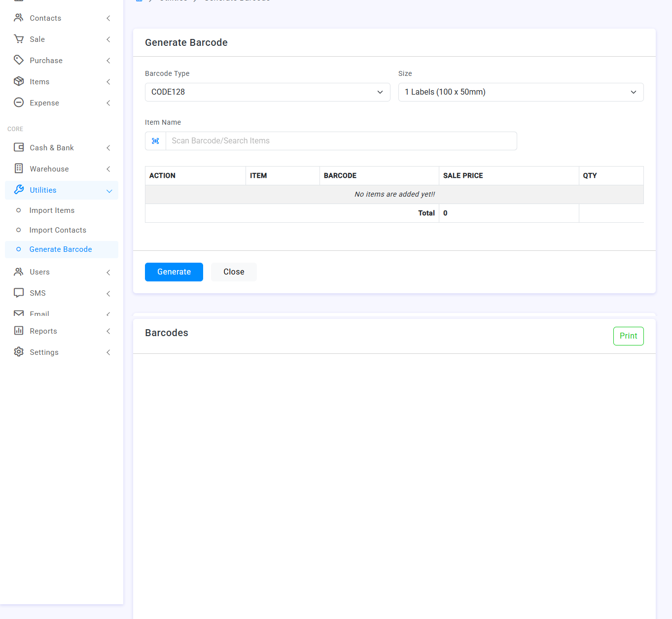Click the Contacts people icon in sidebar
Viewport: 672px width, 619px height.
(19, 18)
